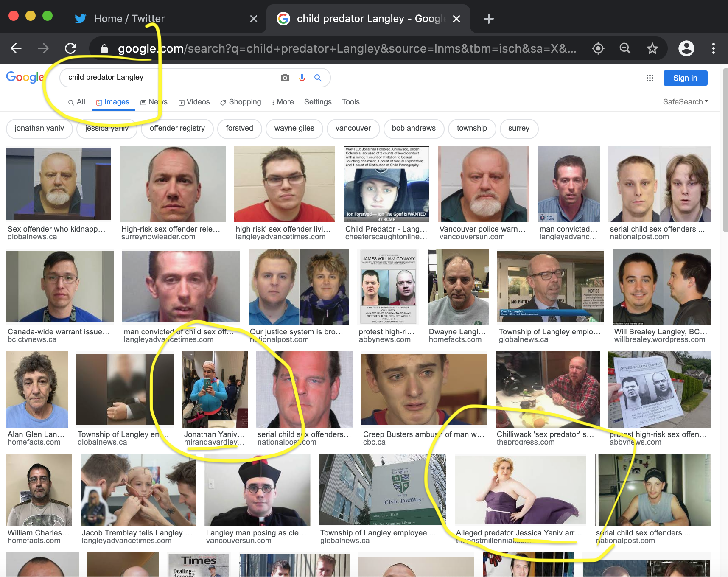Open the cheaterscaughtonline Child Predator thumbnail
The height and width of the screenshot is (577, 728).
[x=386, y=184]
